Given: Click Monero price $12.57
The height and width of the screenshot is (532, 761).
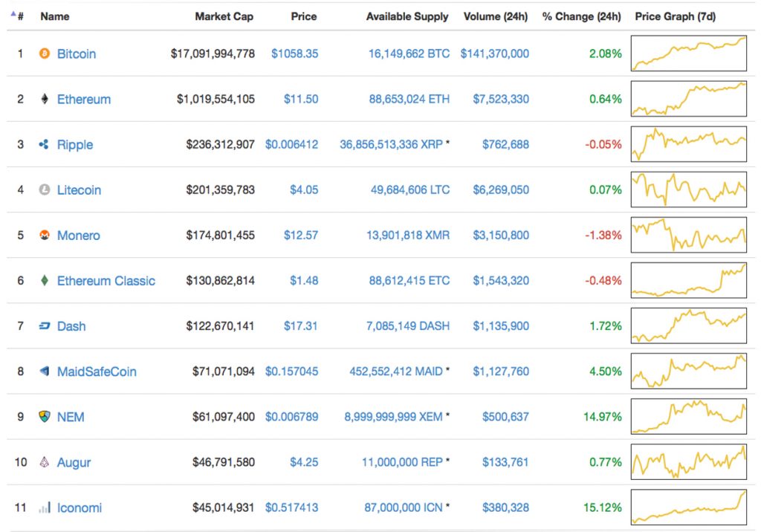Looking at the screenshot, I should pyautogui.click(x=301, y=236).
